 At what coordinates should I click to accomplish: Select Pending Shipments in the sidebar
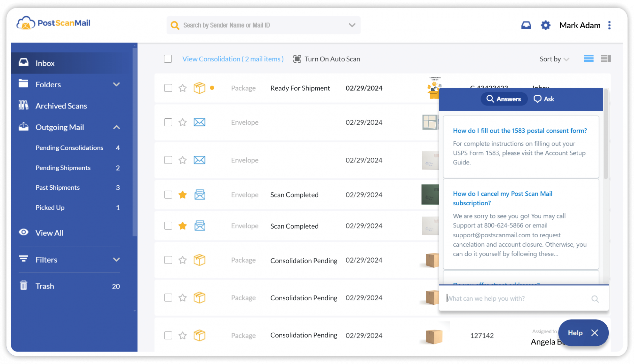click(x=63, y=168)
